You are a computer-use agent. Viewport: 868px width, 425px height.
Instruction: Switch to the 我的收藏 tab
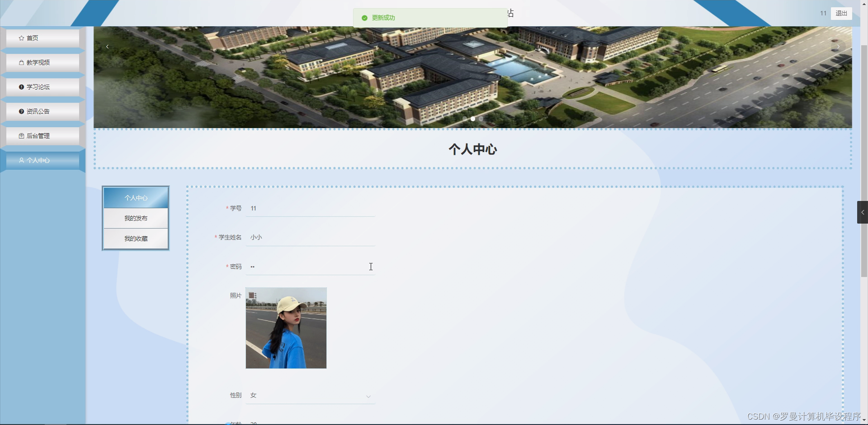tap(135, 238)
